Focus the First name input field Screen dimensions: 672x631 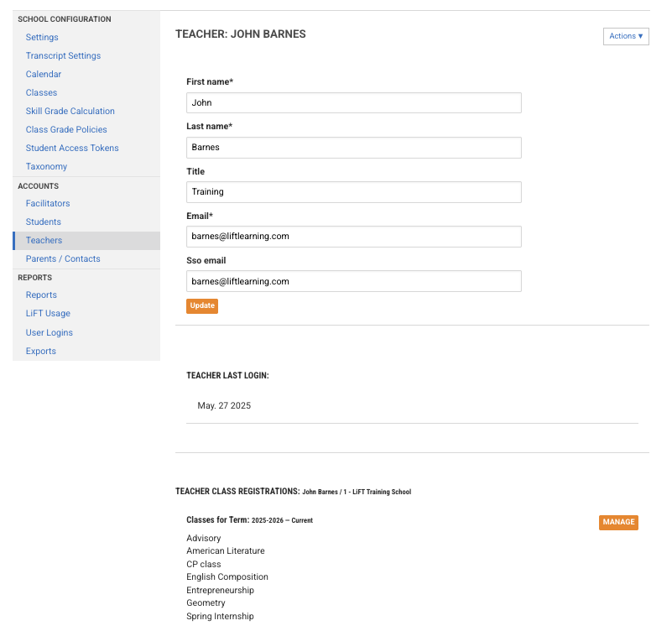[x=353, y=102]
